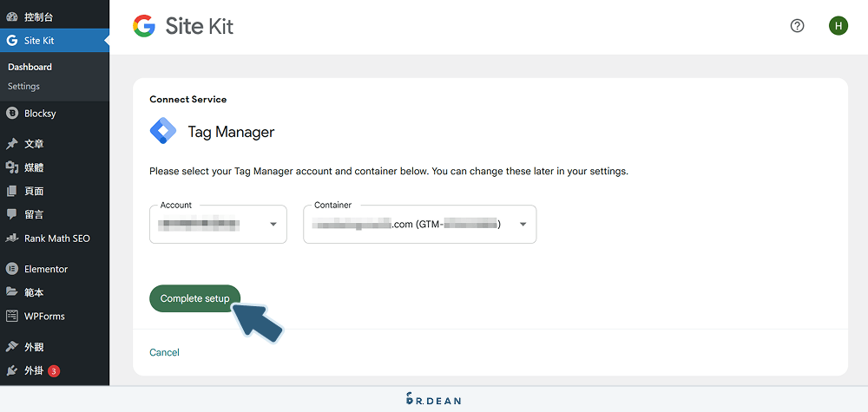Click the Container dropdown arrow
868x412 pixels.
[523, 225]
